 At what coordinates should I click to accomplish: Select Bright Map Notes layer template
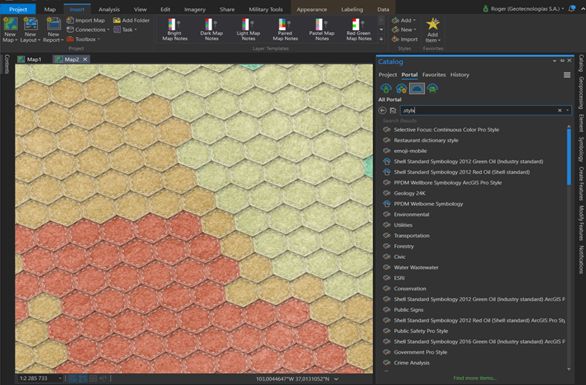pyautogui.click(x=175, y=30)
